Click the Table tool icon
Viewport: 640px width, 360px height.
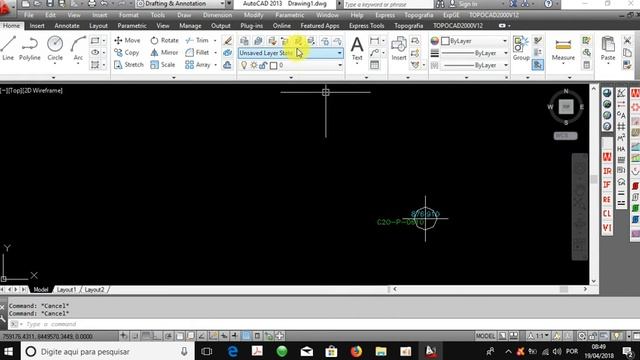coord(374,65)
